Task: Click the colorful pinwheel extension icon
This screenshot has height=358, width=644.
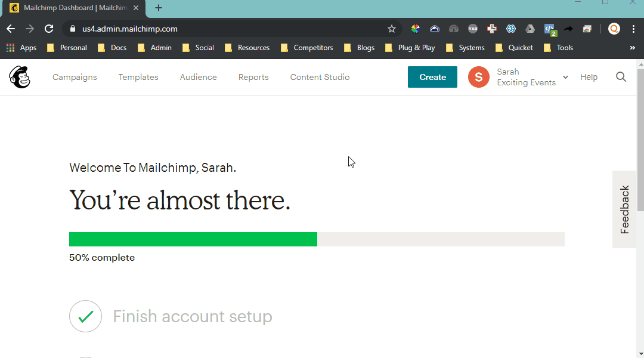Action: (415, 29)
